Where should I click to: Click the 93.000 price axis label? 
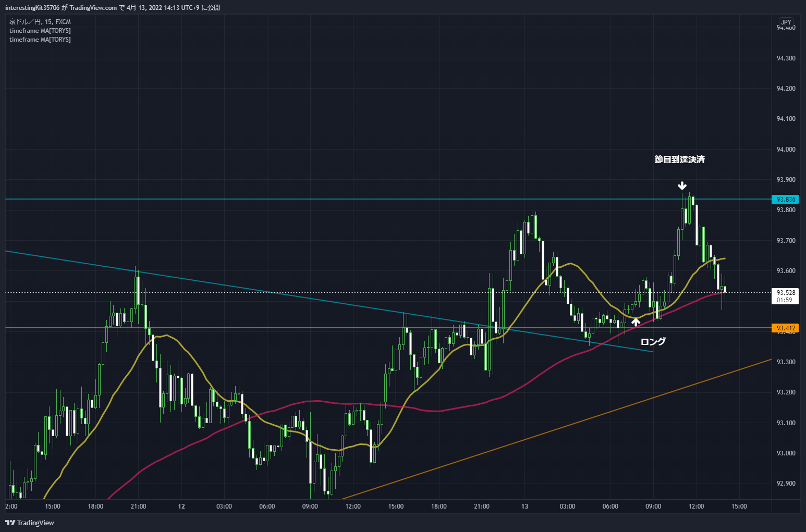click(786, 453)
